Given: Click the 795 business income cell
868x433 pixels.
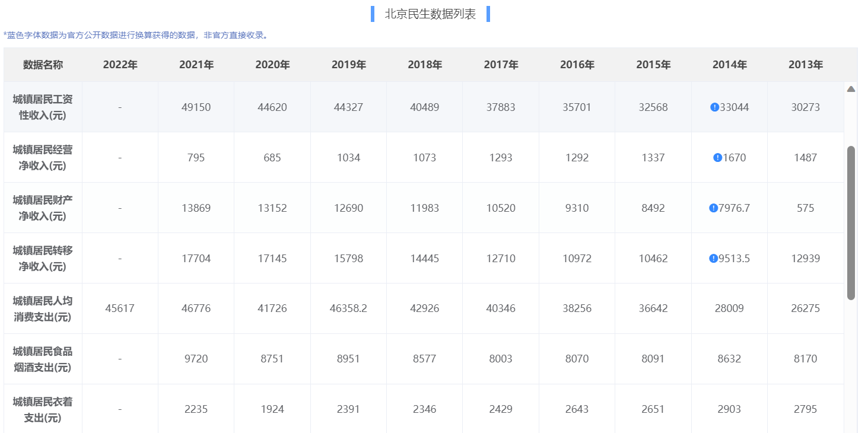Looking at the screenshot, I should pos(196,158).
